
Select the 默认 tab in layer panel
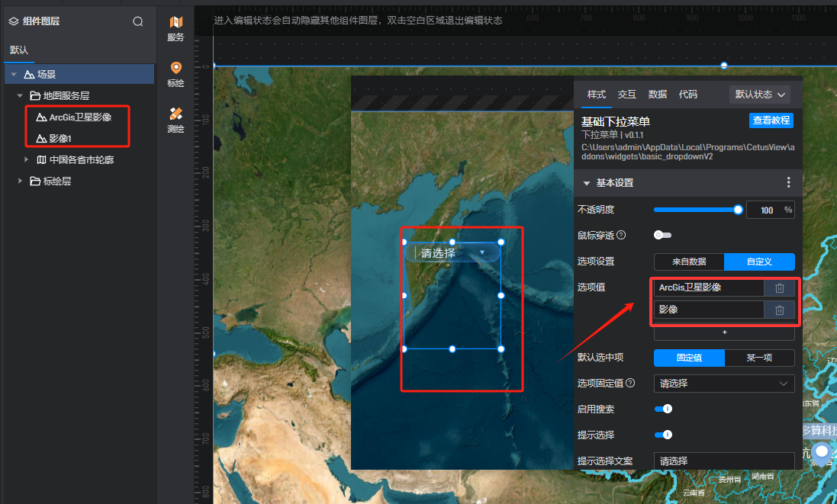[19, 50]
